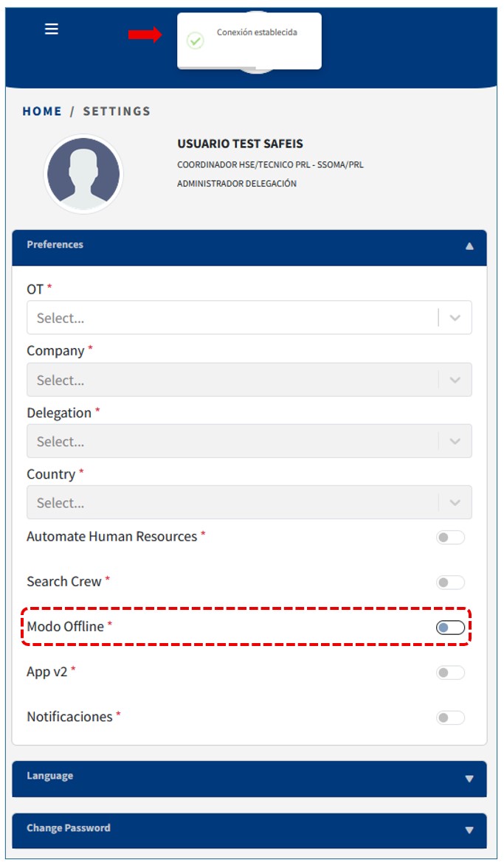
Task: Toggle the App v2 switch
Action: pyautogui.click(x=450, y=673)
